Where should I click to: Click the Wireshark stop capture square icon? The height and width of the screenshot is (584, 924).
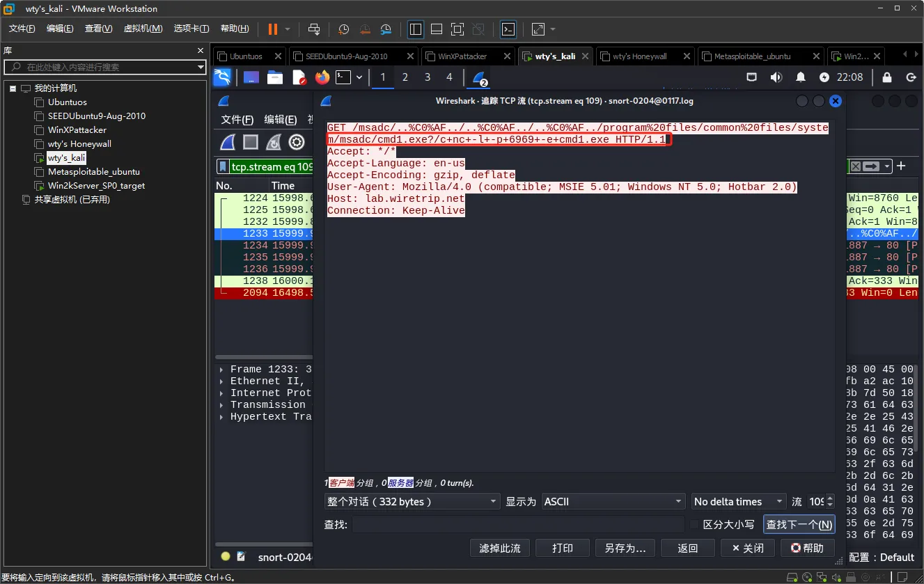[251, 143]
